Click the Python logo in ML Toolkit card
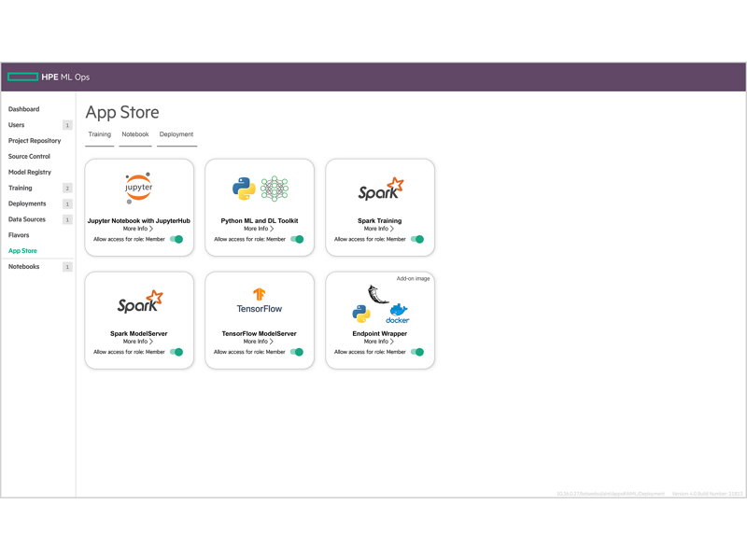 [x=244, y=189]
